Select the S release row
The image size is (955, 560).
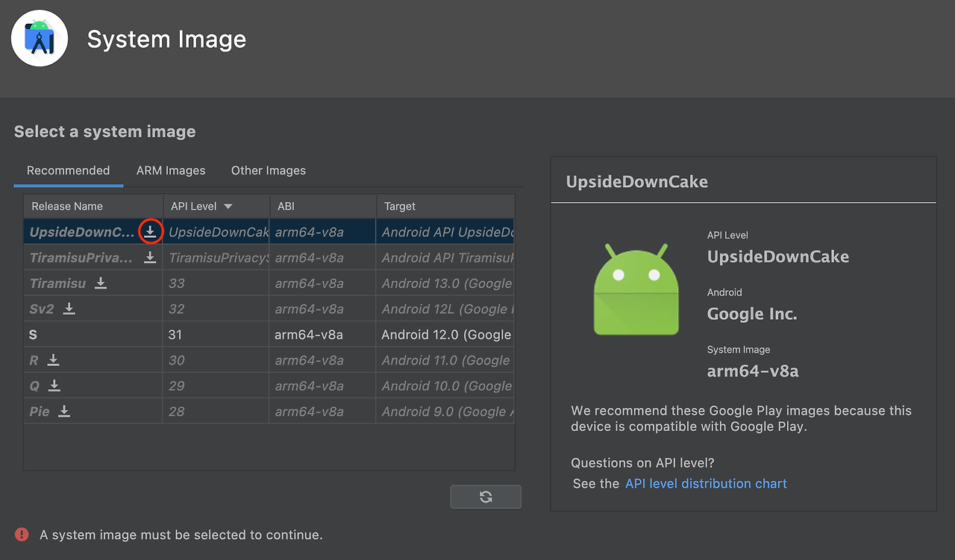tap(269, 335)
